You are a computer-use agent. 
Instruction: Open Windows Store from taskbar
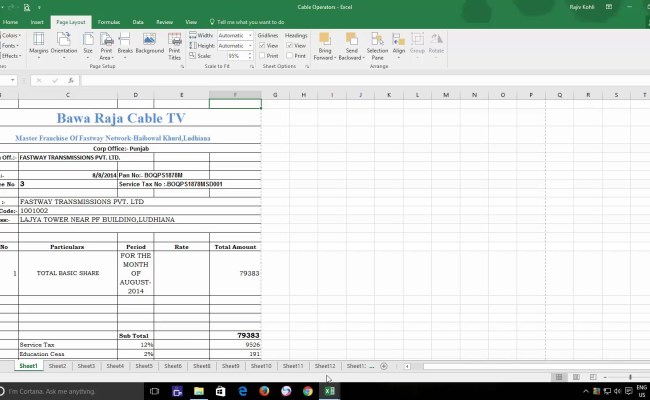click(x=221, y=391)
